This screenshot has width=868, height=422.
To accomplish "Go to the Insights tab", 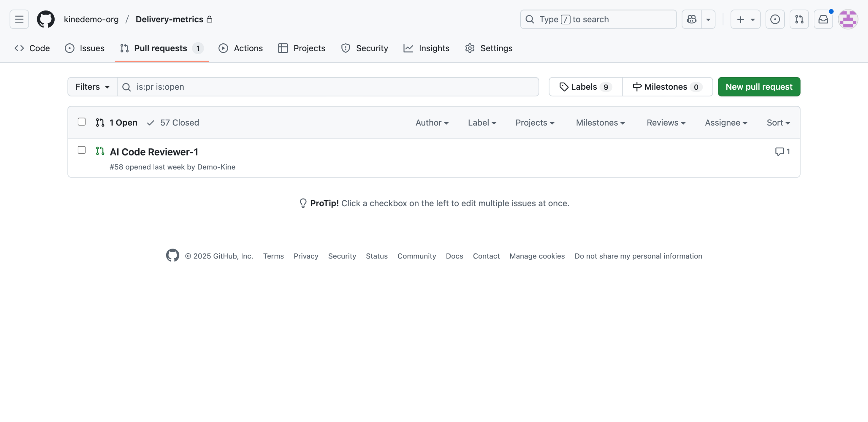I will [427, 48].
